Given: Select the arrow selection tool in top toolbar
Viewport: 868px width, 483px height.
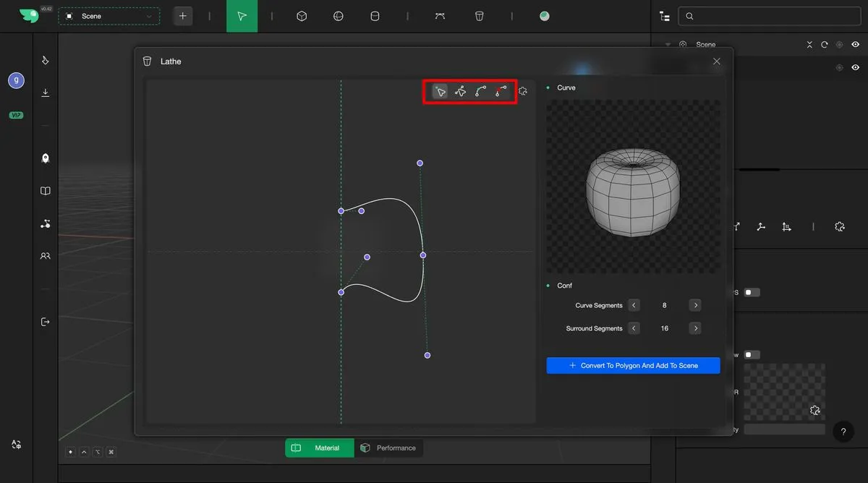Looking at the screenshot, I should [x=242, y=16].
